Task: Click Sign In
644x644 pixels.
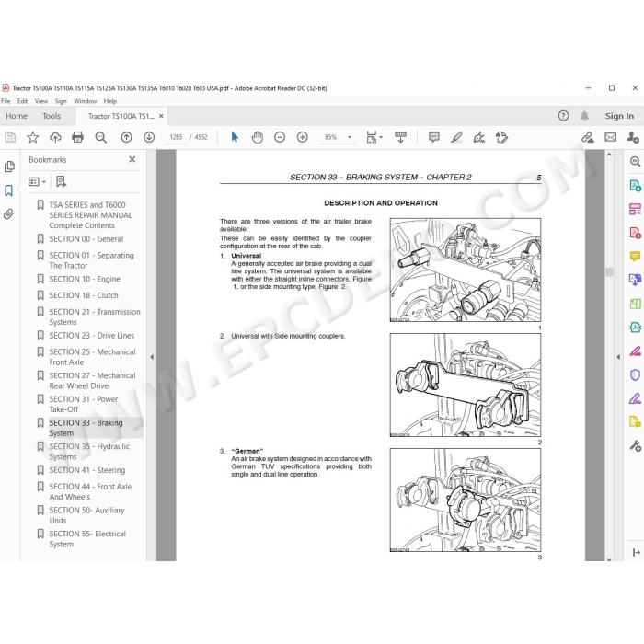Action: tap(619, 116)
